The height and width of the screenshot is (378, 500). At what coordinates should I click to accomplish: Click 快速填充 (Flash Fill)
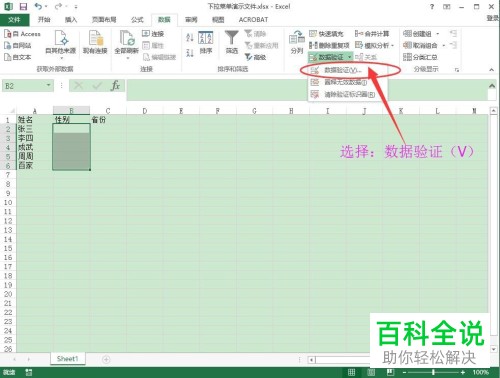coord(326,34)
